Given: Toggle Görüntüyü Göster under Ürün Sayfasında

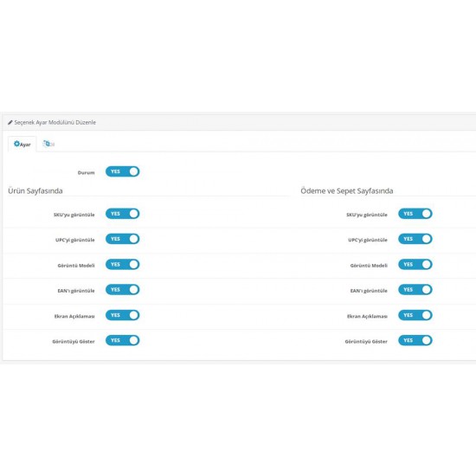Looking at the screenshot, I should [122, 340].
